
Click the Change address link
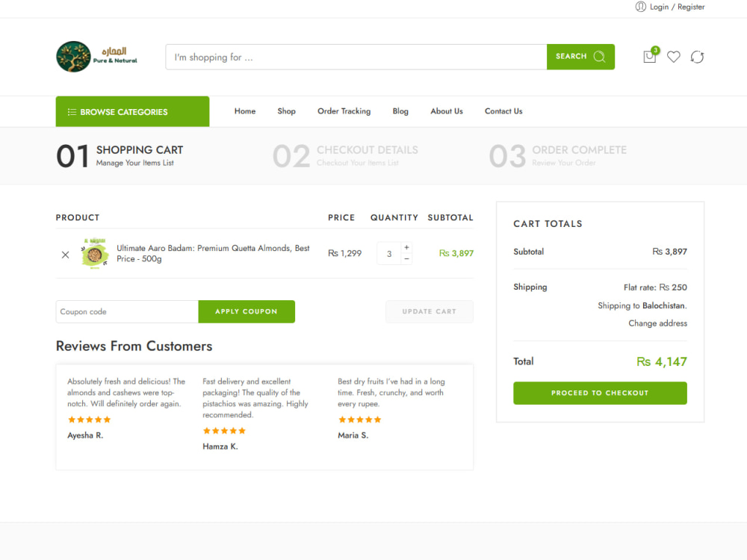657,323
